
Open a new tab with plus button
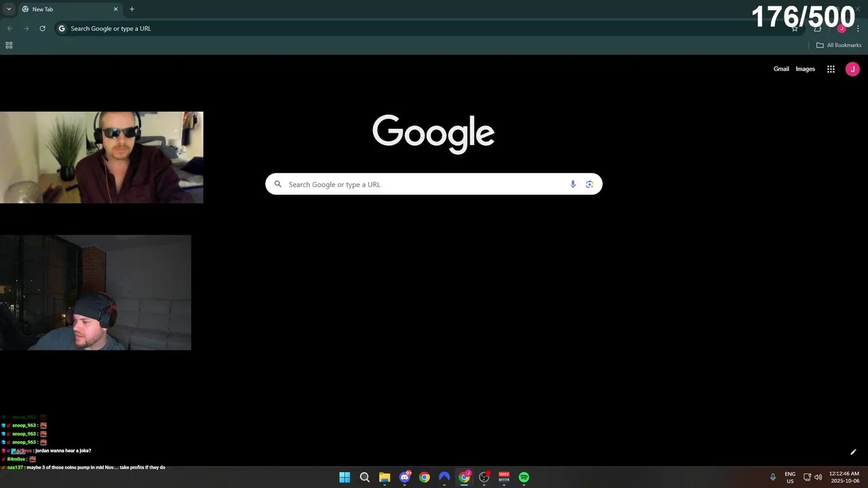[132, 9]
